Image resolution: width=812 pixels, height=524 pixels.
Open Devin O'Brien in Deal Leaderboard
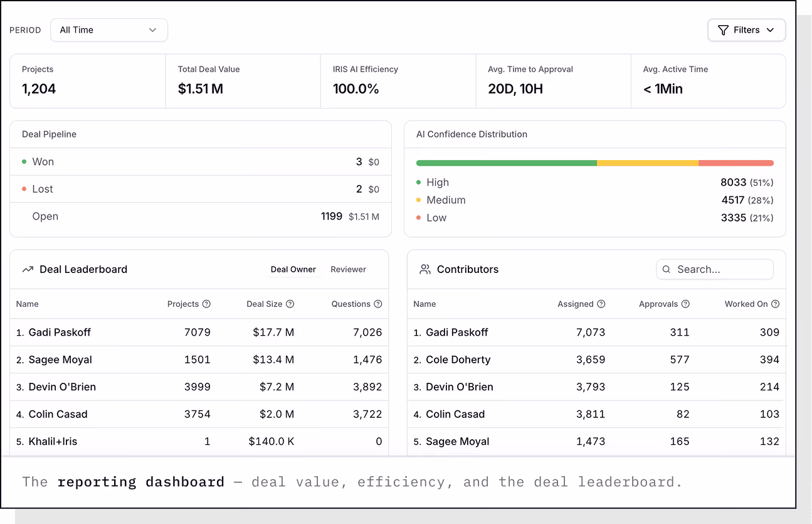(62, 387)
